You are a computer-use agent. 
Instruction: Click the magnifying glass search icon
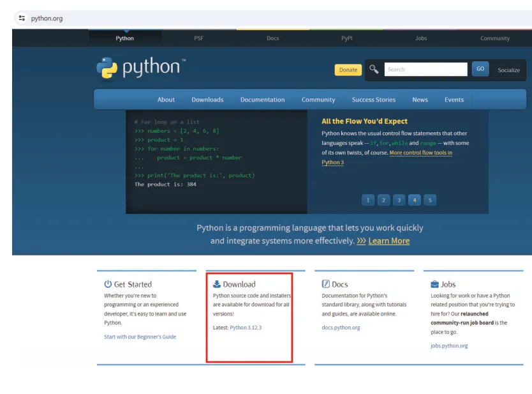tap(374, 70)
